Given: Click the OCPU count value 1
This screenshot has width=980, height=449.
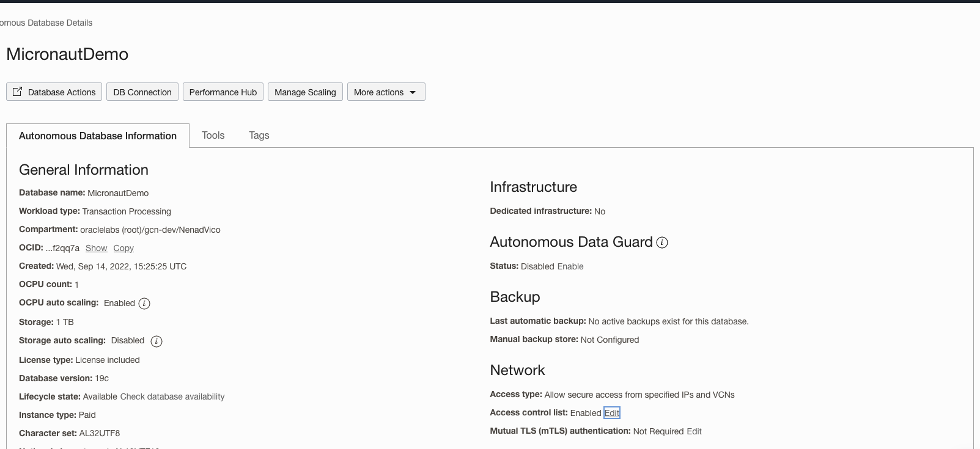Looking at the screenshot, I should (x=77, y=285).
